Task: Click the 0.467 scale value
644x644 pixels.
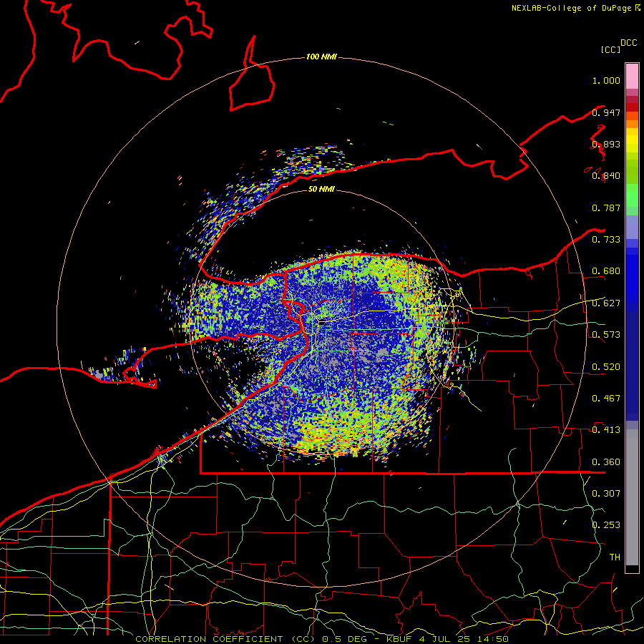Action: pos(606,399)
